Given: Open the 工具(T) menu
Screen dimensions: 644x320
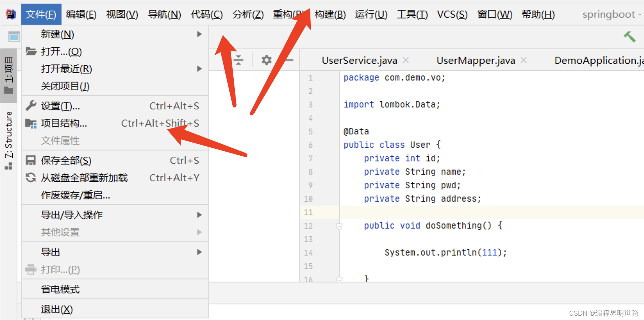Looking at the screenshot, I should click(x=412, y=14).
